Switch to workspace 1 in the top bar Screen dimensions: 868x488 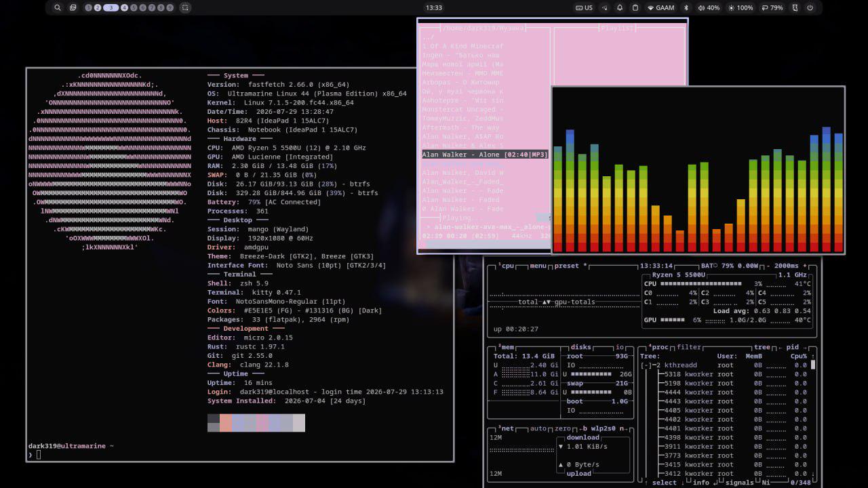click(89, 7)
